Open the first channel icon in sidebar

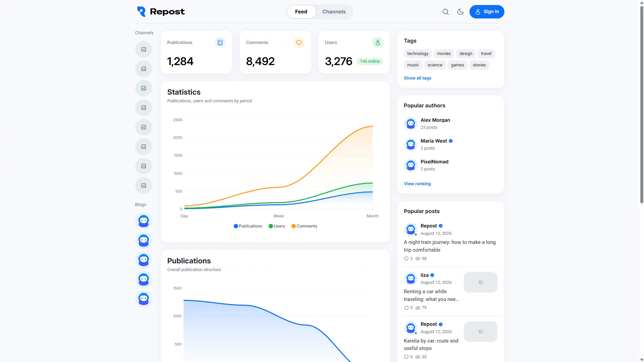[x=143, y=49]
